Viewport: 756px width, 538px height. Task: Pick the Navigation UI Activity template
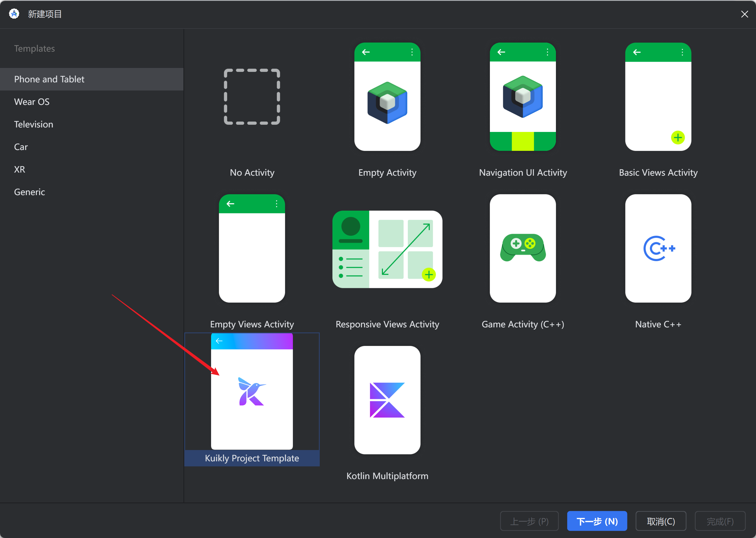point(523,97)
